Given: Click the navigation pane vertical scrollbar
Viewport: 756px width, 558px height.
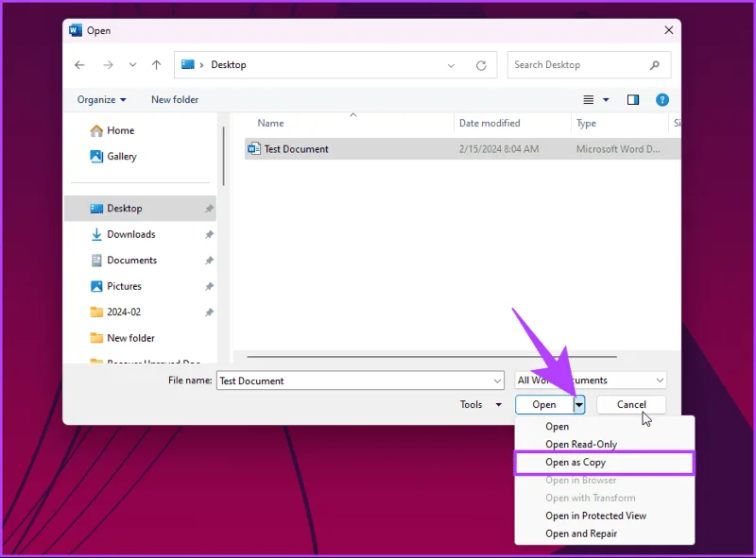Looking at the screenshot, I should (223, 156).
